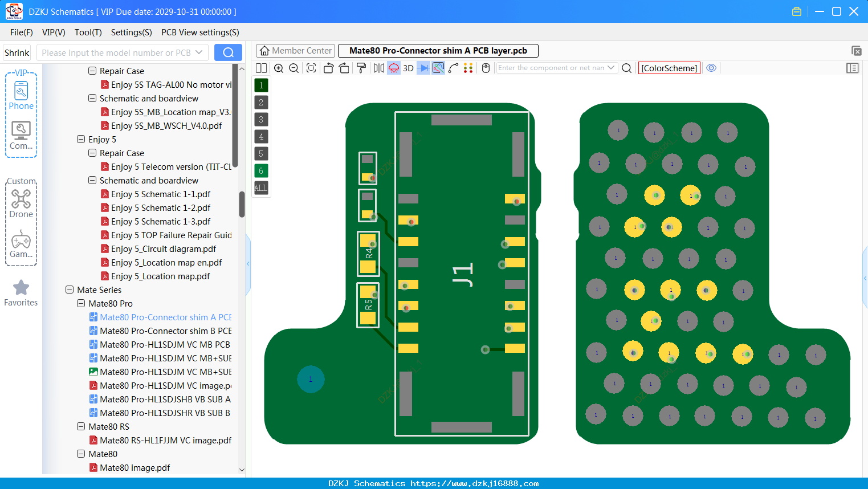Click the R4 resistor on the PCB

[x=368, y=254]
